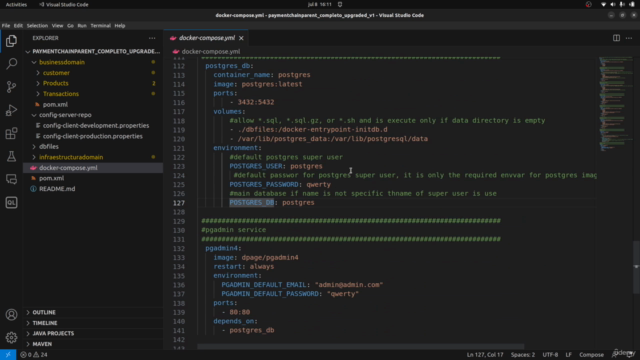The height and width of the screenshot is (360, 640).
Task: Open the Extensions view icon
Action: [11, 133]
